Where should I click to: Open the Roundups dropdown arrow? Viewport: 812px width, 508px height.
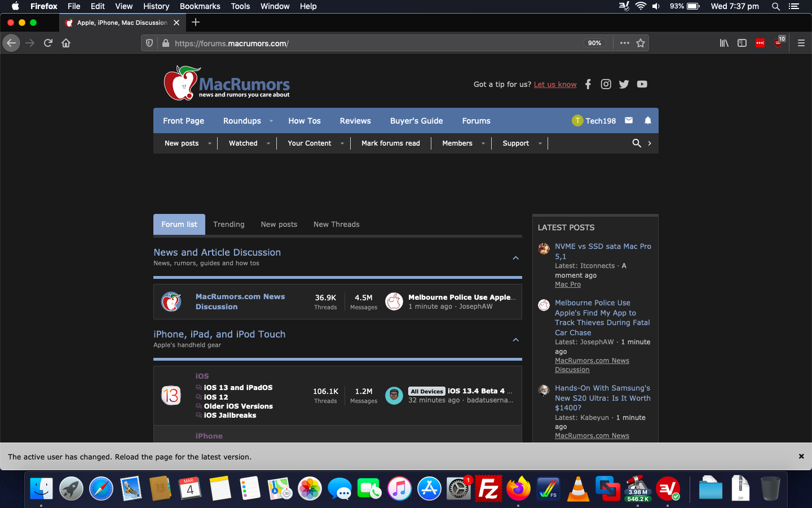(x=271, y=121)
